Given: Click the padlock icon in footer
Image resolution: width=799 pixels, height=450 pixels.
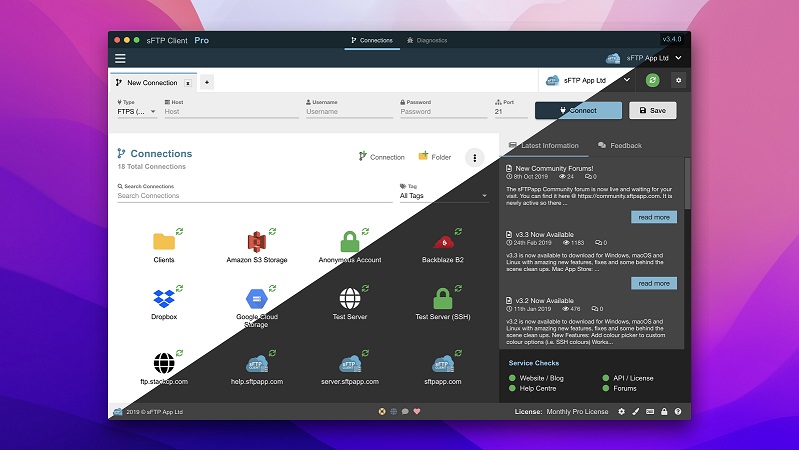Looking at the screenshot, I should [x=664, y=411].
